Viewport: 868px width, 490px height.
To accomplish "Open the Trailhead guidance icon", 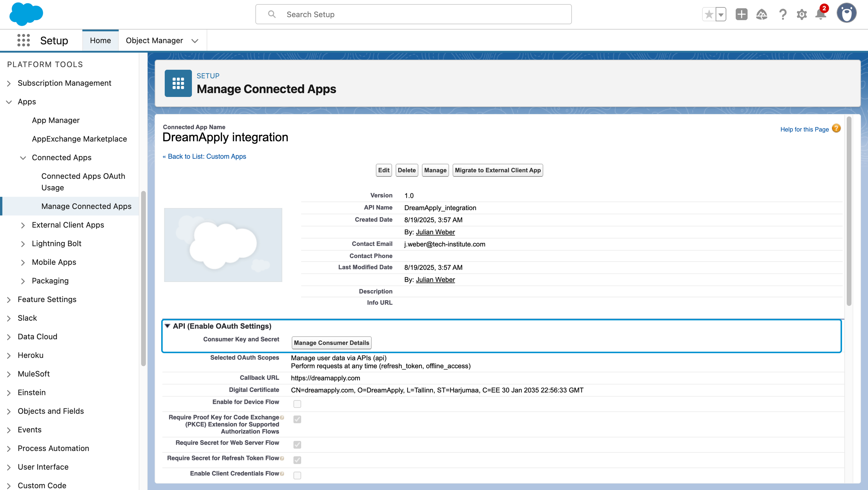I will point(761,14).
